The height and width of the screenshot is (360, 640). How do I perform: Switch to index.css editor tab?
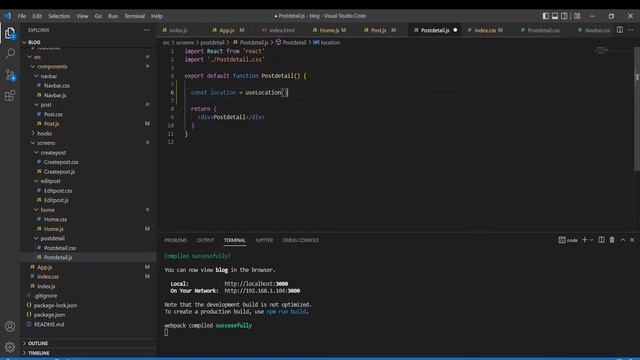click(x=485, y=30)
